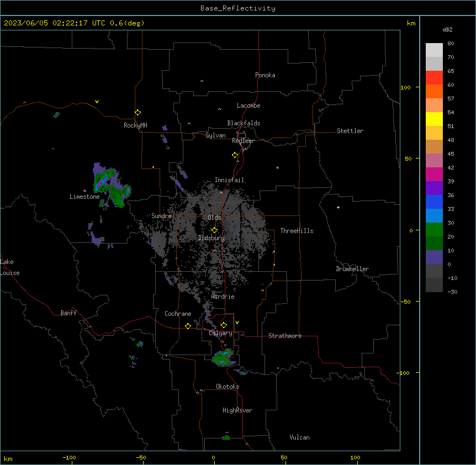Select the white plus marker north of Drumheller
Screen dimensions: 476x465
pos(338,207)
